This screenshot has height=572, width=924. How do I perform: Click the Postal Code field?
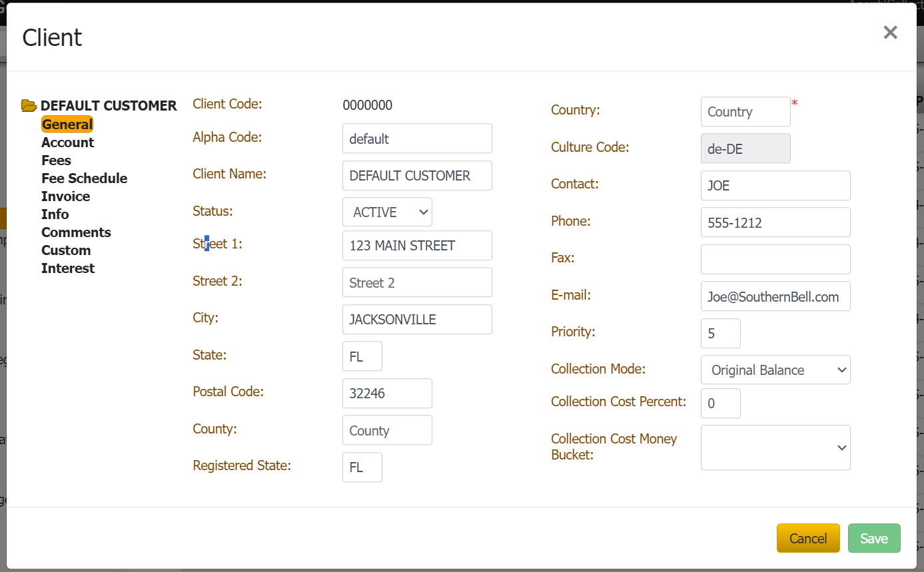[x=386, y=394]
